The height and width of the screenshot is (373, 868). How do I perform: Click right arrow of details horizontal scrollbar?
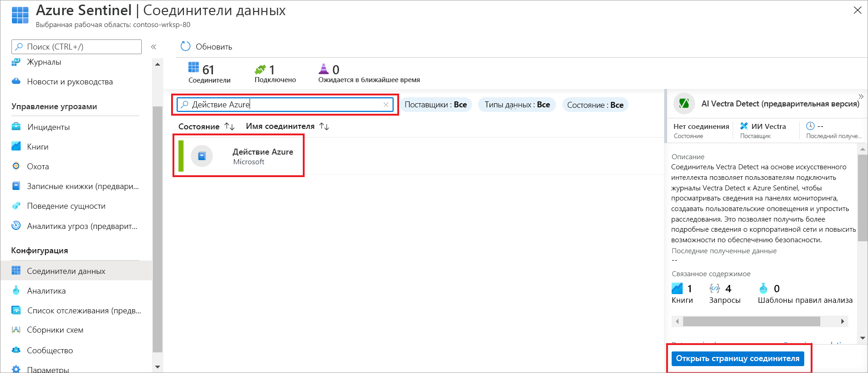[x=842, y=321]
